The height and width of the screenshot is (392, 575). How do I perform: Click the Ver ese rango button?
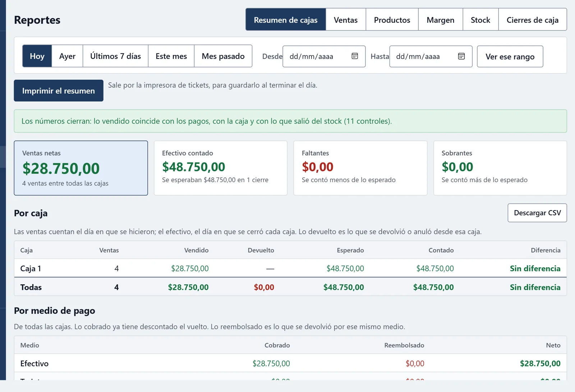pos(510,56)
